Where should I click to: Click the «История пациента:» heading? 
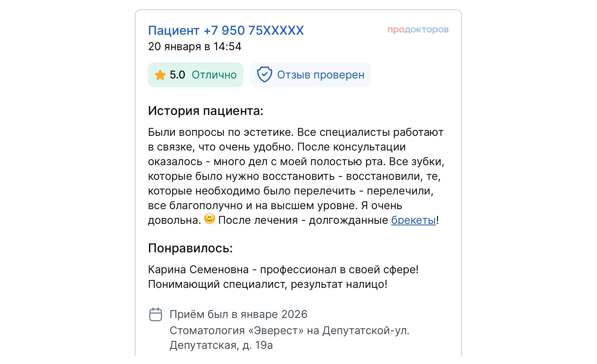point(206,111)
